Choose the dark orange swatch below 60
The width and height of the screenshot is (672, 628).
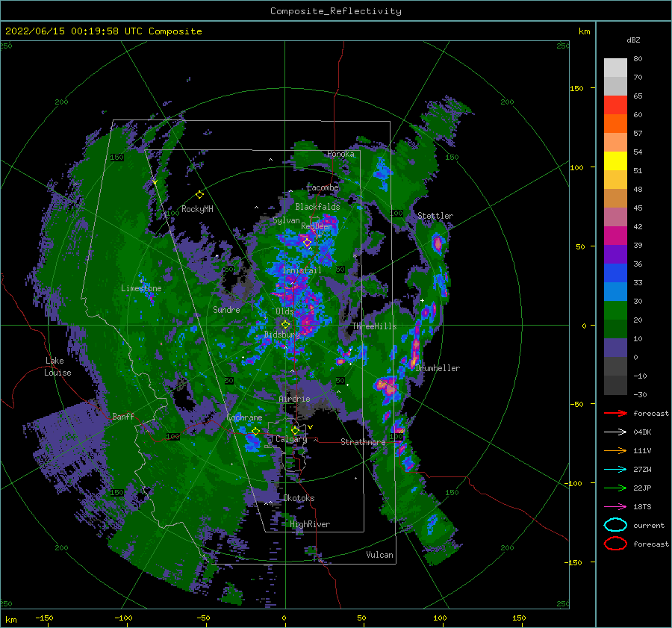click(x=615, y=123)
